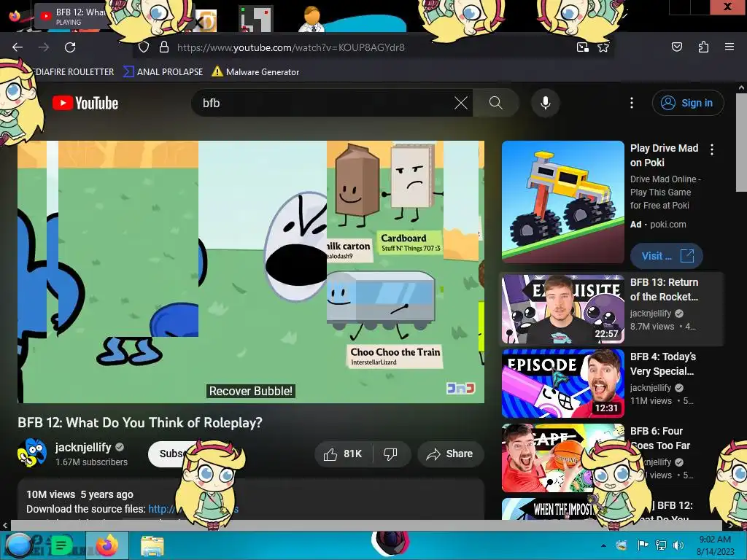The width and height of the screenshot is (747, 560).
Task: Go to YouTube home via logo
Action: click(85, 103)
